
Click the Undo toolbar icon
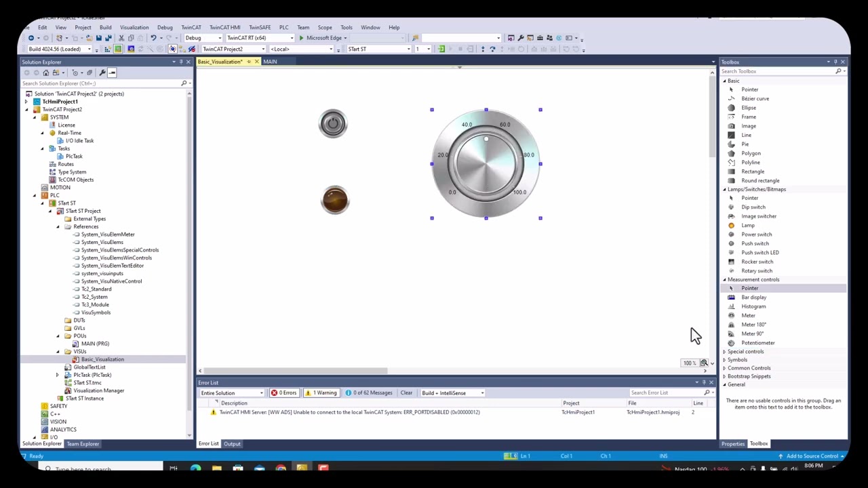(x=153, y=38)
